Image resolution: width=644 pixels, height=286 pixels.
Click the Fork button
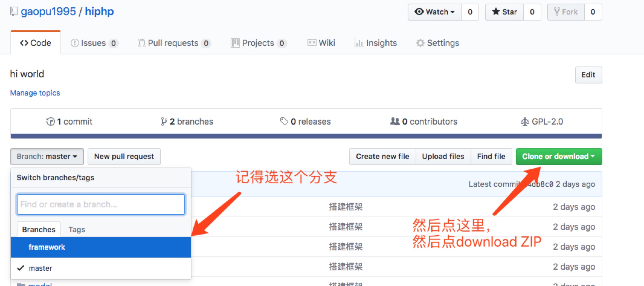coord(566,12)
